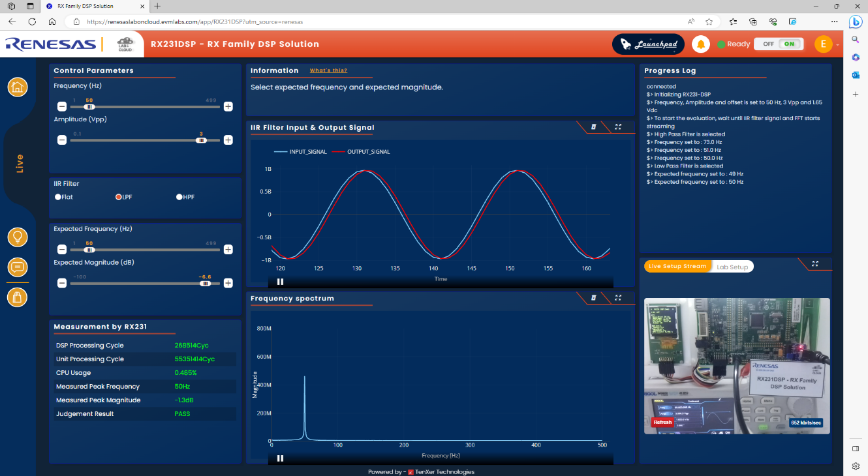This screenshot has width=868, height=476.
Task: Click the notification bell icon
Action: coord(701,44)
